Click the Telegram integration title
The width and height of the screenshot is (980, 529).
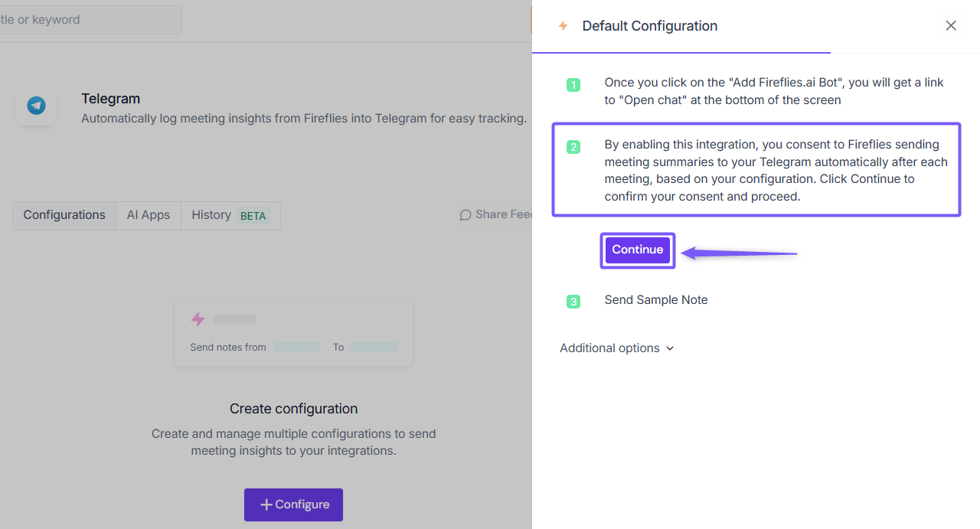pos(111,99)
